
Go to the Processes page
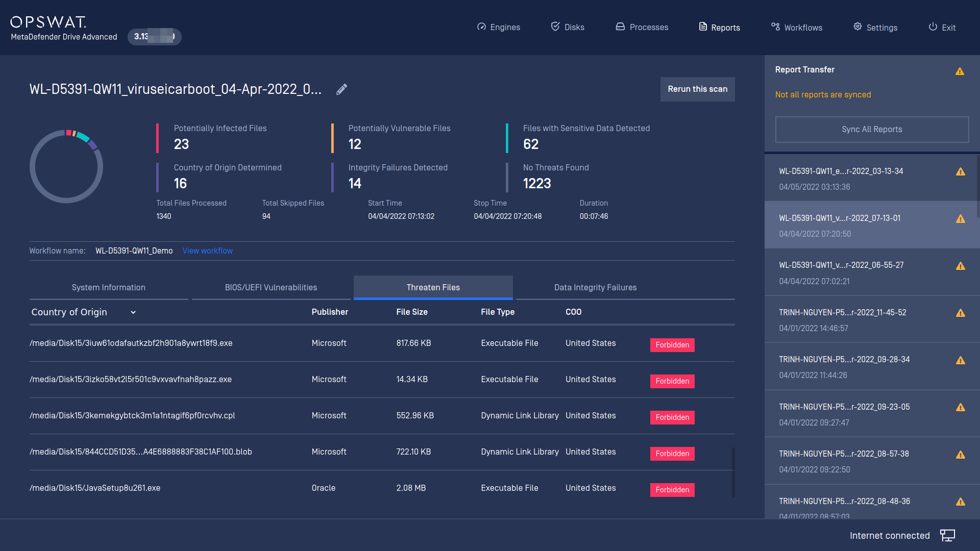(642, 27)
